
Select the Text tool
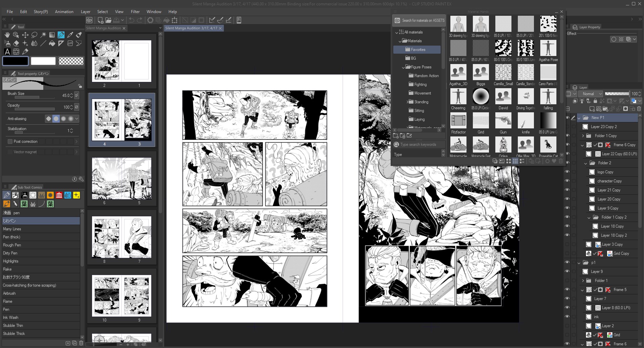(x=7, y=52)
